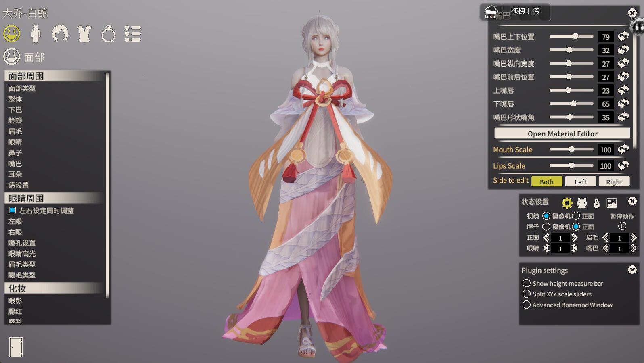Viewport: 644px width, 363px height.
Task: Set 脖子 to 正面 radio
Action: (576, 227)
